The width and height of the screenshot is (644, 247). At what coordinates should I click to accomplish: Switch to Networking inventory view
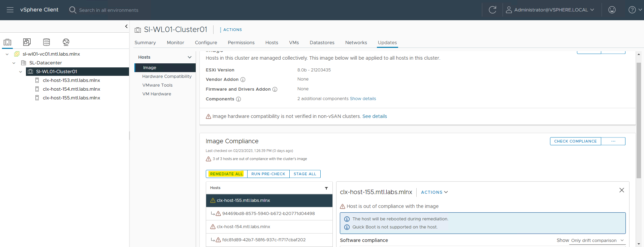coord(66,42)
